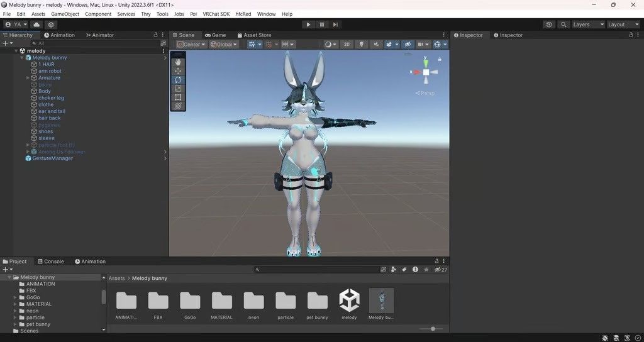
Task: Open Layout dropdown
Action: pos(623,25)
